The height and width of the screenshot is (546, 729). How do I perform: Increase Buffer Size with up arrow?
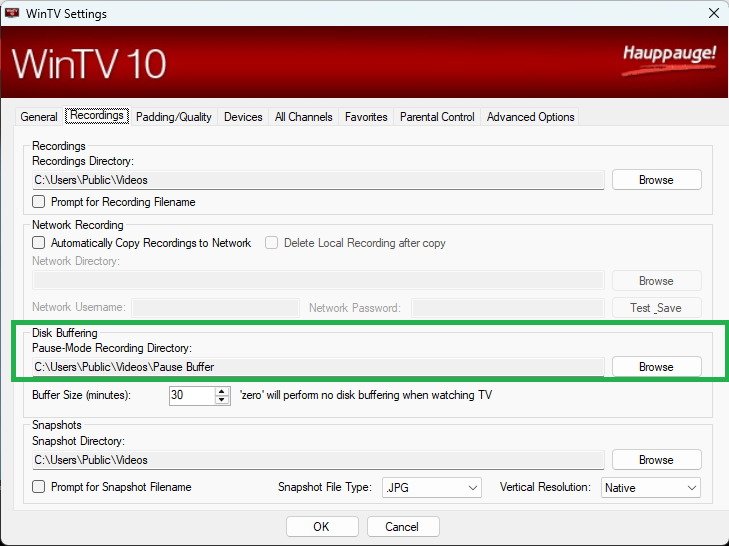click(x=222, y=391)
